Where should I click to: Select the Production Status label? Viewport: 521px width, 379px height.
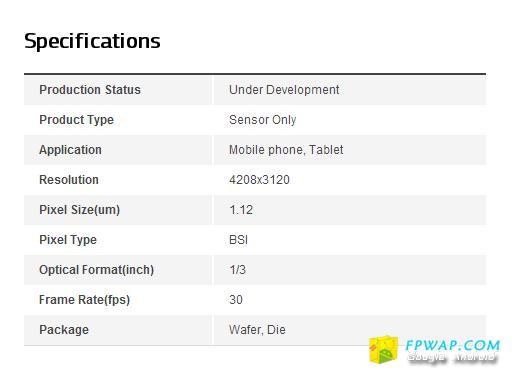pos(90,90)
